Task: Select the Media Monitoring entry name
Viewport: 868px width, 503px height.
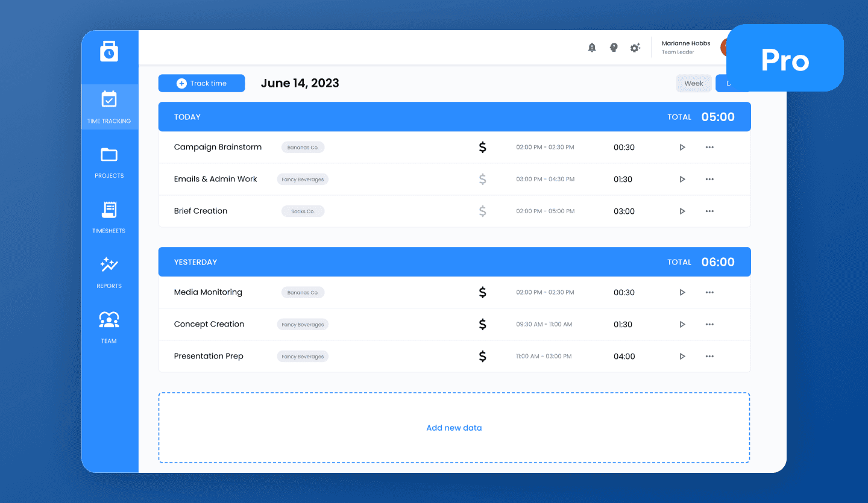Action: 208,292
